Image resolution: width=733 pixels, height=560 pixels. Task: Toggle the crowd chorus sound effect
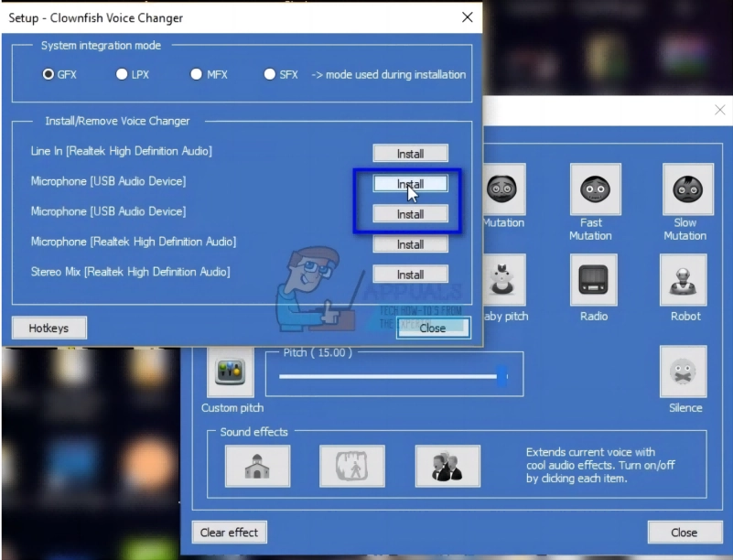[447, 466]
